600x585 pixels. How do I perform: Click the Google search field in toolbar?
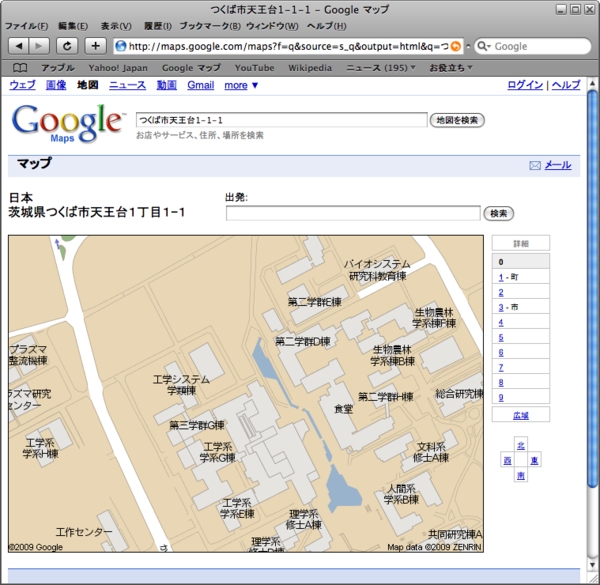pyautogui.click(x=533, y=46)
